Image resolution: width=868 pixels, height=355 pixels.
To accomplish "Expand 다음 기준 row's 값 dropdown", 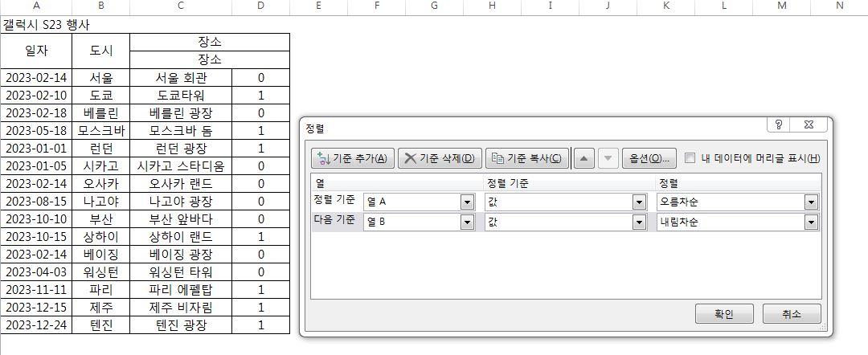I will click(x=640, y=222).
